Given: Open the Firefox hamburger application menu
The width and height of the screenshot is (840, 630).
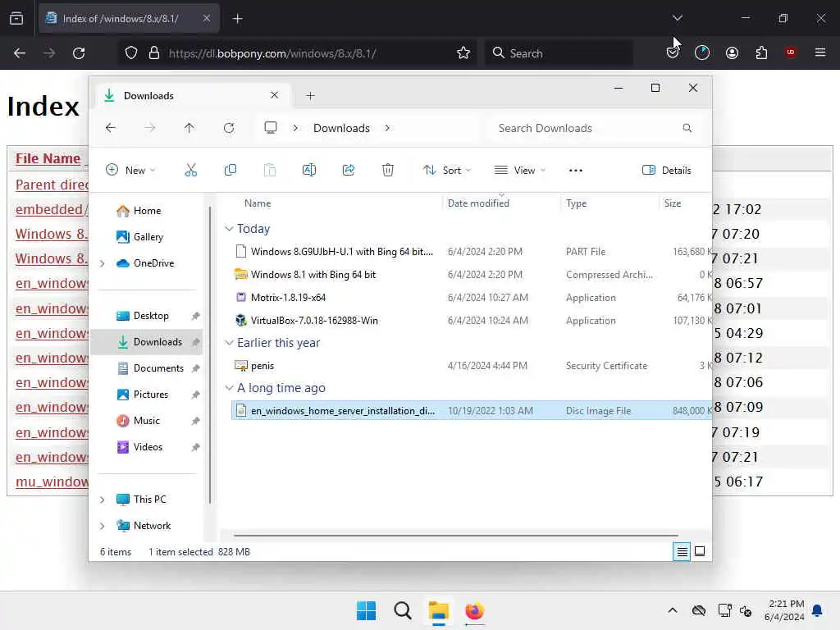Looking at the screenshot, I should point(820,52).
